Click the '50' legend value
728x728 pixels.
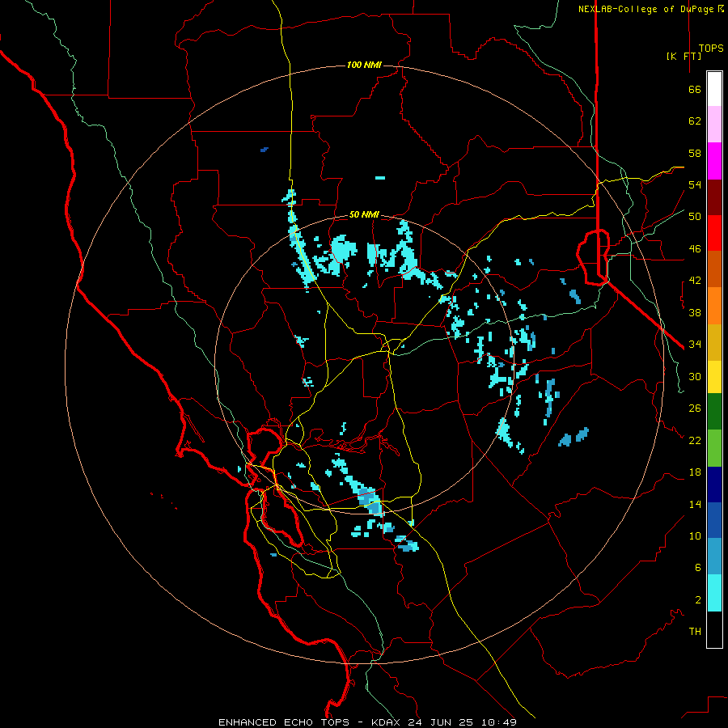pyautogui.click(x=695, y=217)
